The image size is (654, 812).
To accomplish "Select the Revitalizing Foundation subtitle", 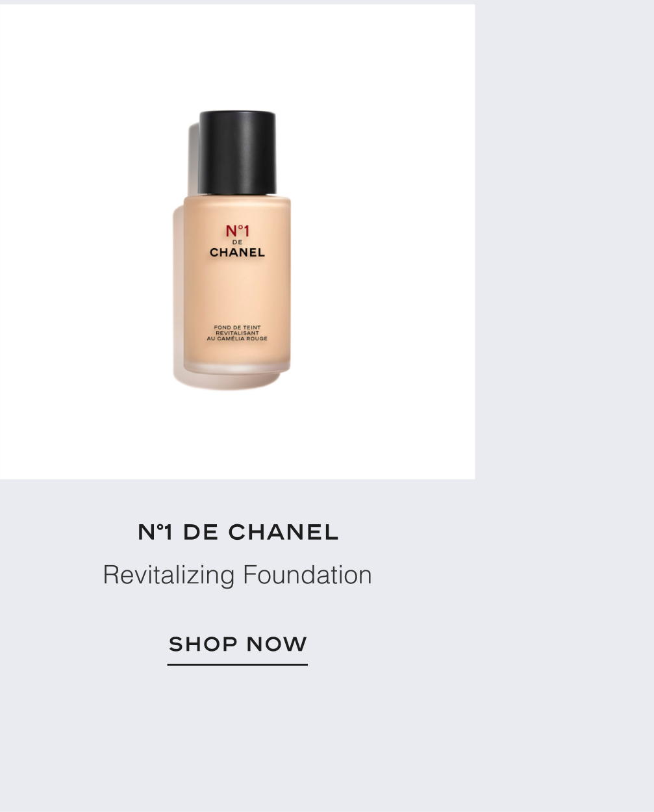I will [238, 575].
